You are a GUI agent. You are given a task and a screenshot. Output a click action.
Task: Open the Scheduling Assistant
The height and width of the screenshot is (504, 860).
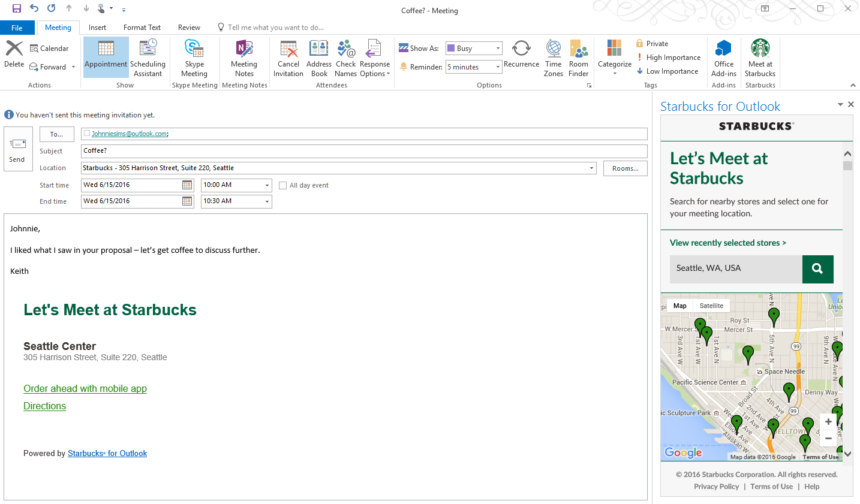pyautogui.click(x=148, y=58)
